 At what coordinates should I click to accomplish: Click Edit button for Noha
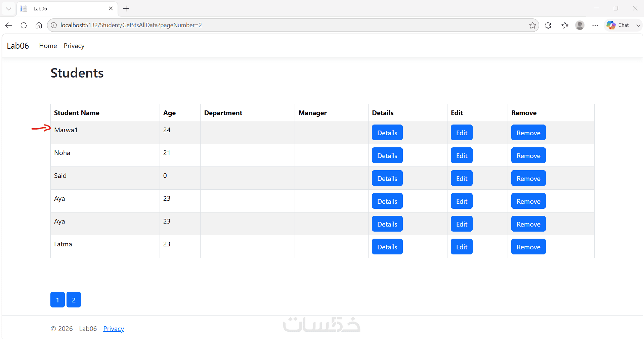click(x=462, y=155)
